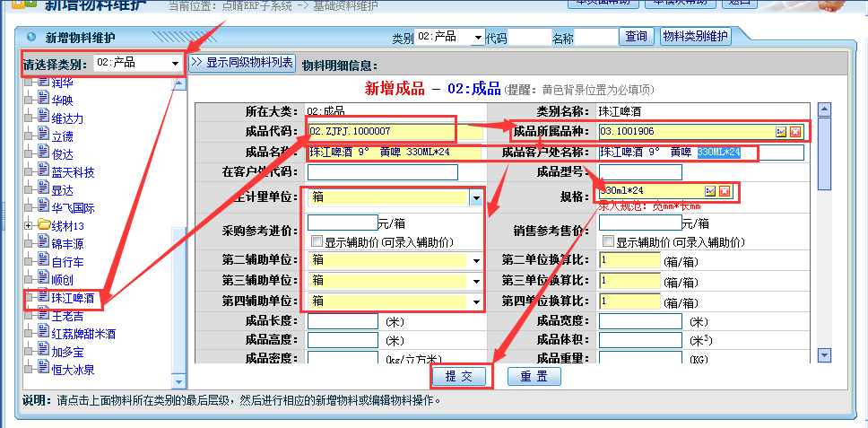Open the 第二辅助单位 dropdown

point(475,260)
